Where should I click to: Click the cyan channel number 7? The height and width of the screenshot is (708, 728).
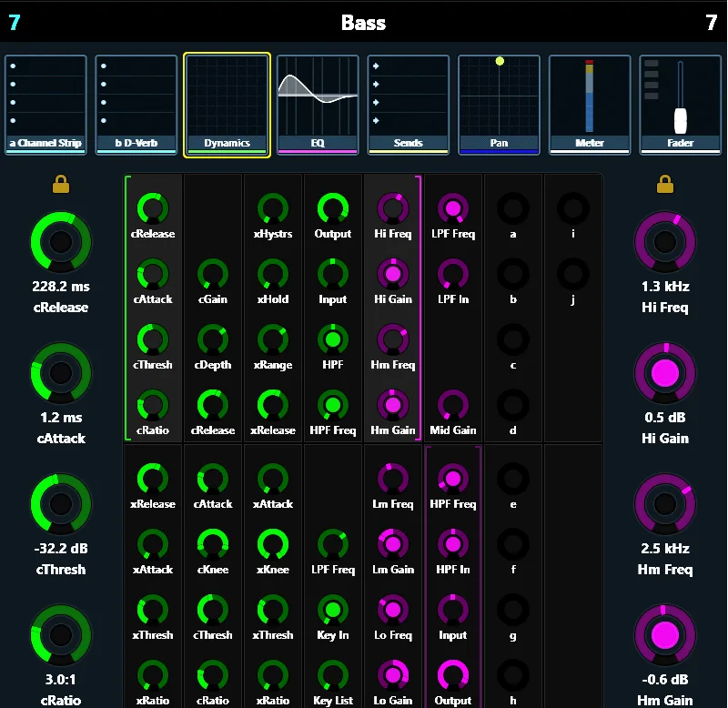pos(15,22)
